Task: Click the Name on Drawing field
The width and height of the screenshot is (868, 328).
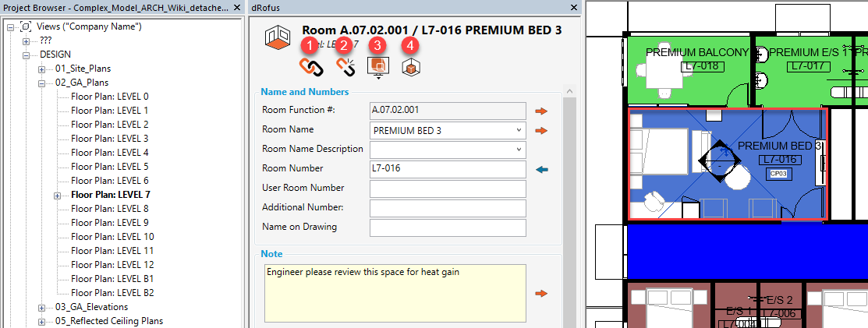Action: click(448, 227)
